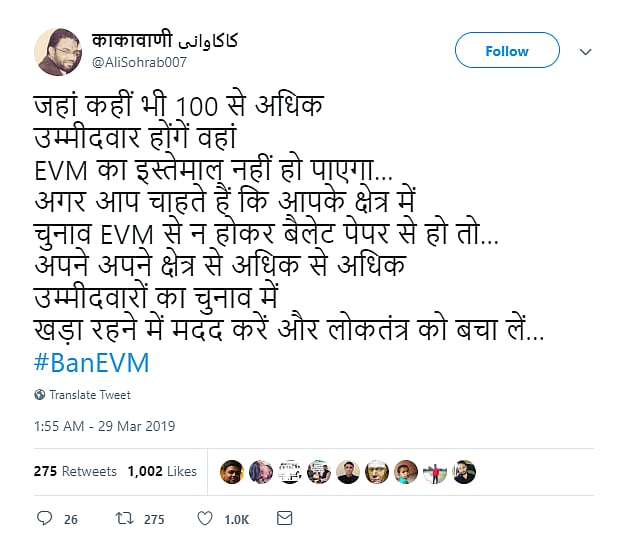The width and height of the screenshot is (629, 545).
Task: Click the third liker avatar in the row
Action: 289,472
